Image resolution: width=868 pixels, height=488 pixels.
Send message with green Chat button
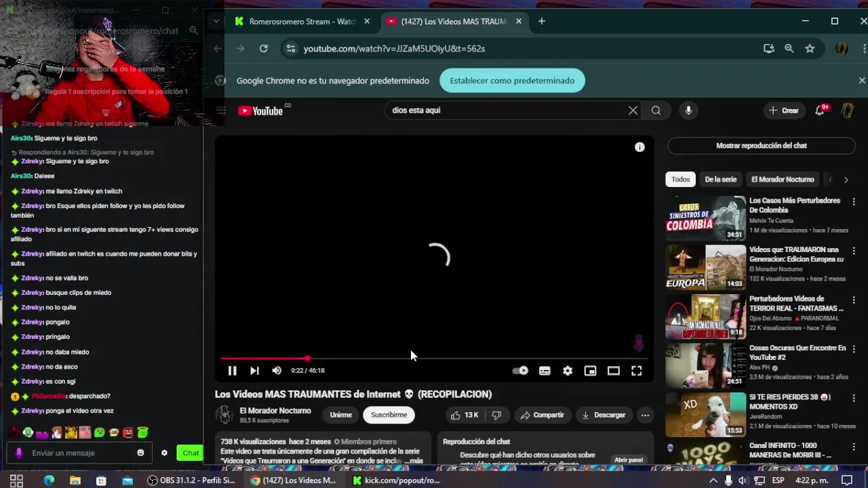pos(190,453)
